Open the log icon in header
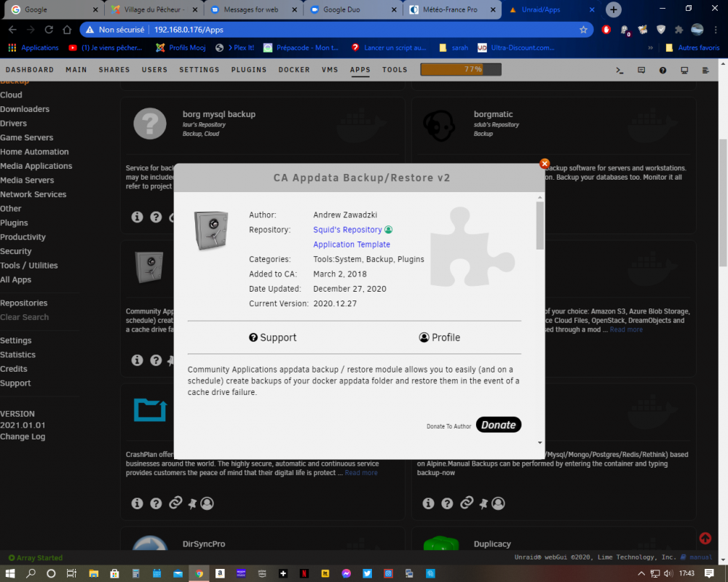728x582 pixels. 705,70
